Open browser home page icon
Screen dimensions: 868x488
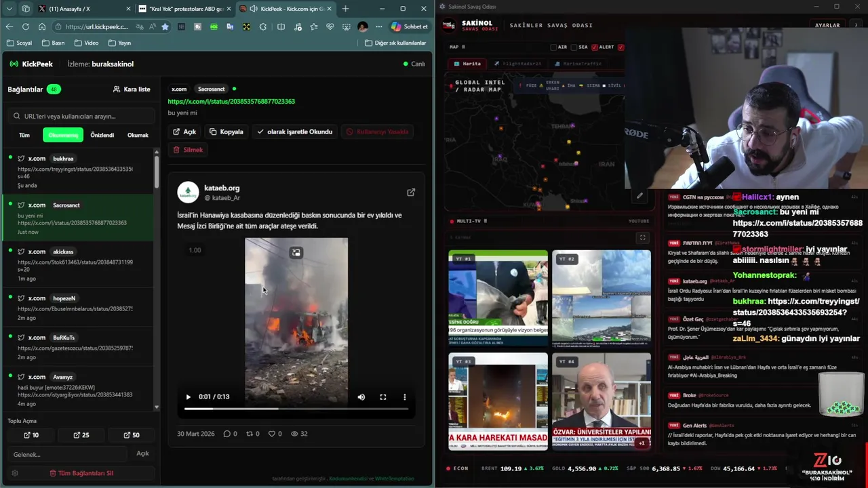[42, 26]
